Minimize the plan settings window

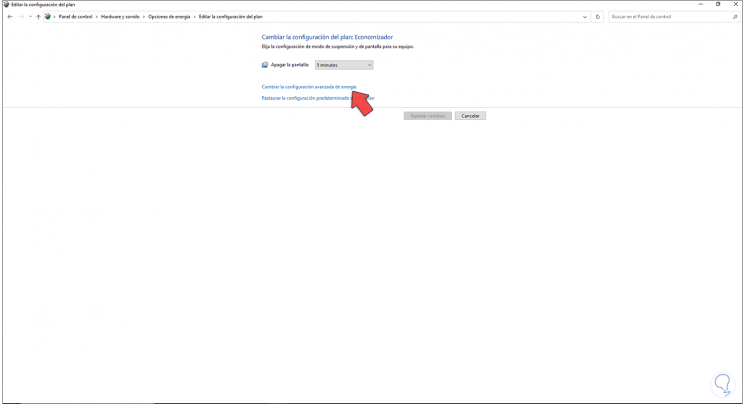(700, 4)
